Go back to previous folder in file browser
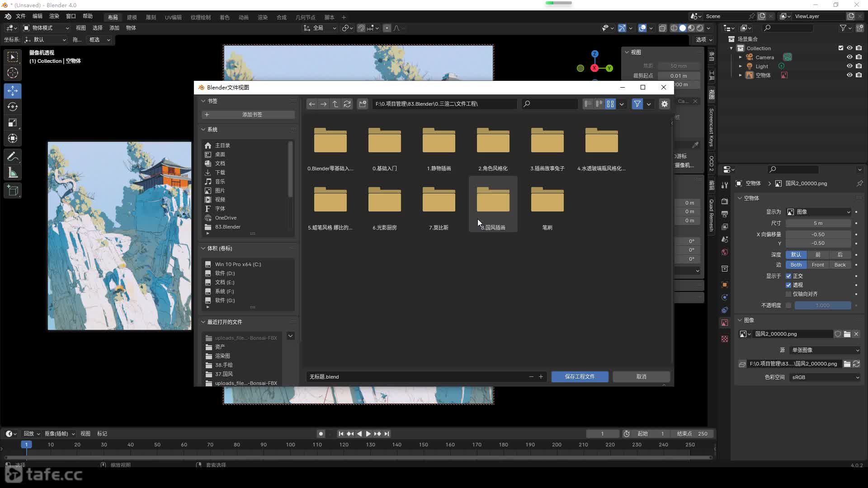The height and width of the screenshot is (488, 868). [x=312, y=104]
